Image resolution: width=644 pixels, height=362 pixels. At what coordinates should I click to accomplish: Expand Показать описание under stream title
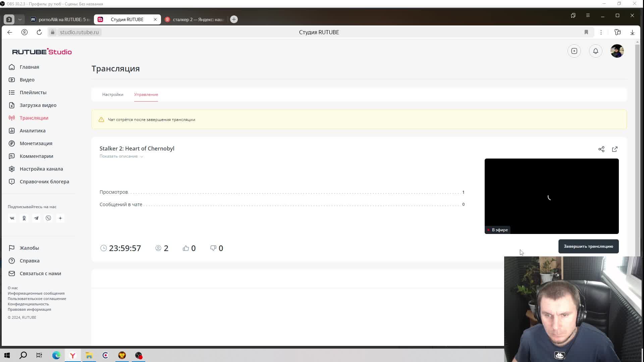[x=121, y=156]
